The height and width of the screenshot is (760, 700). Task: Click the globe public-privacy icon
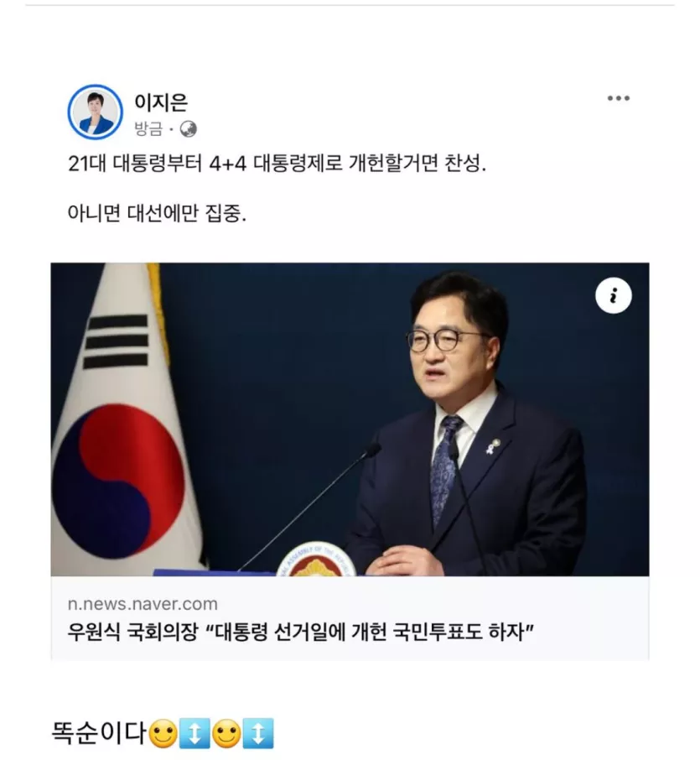[x=188, y=129]
